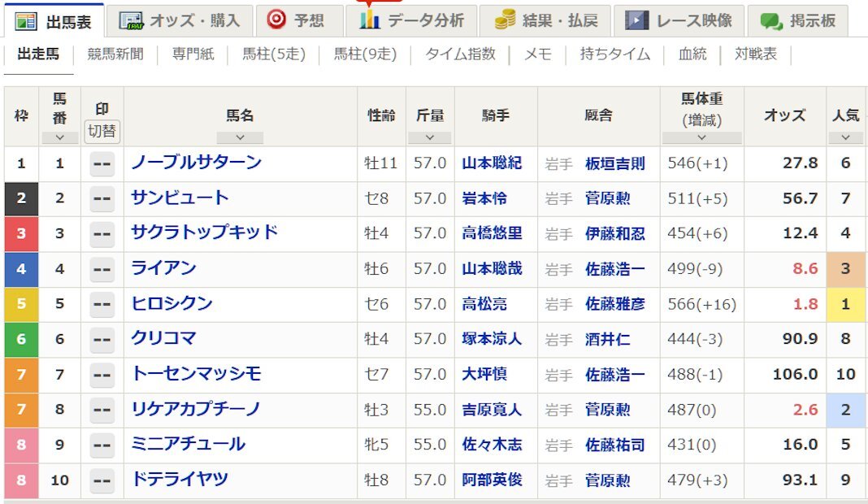
Task: Click the gold coins icon for 結果・払戻
Action: [506, 21]
